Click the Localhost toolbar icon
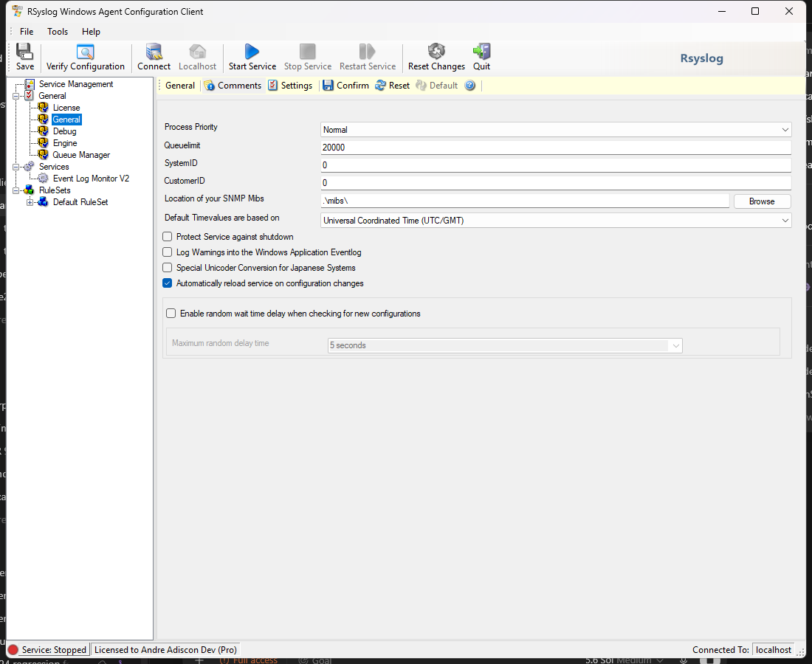 [197, 52]
